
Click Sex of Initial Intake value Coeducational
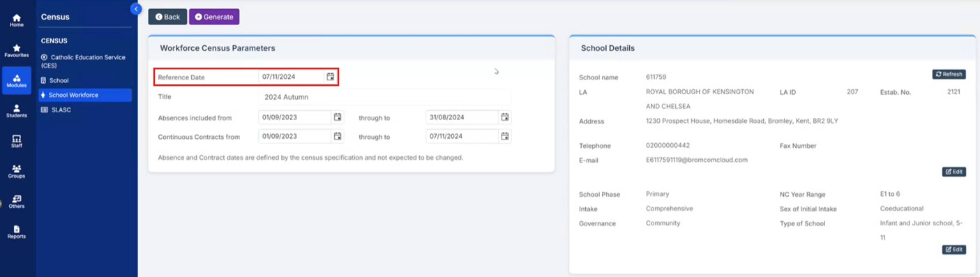click(x=902, y=209)
